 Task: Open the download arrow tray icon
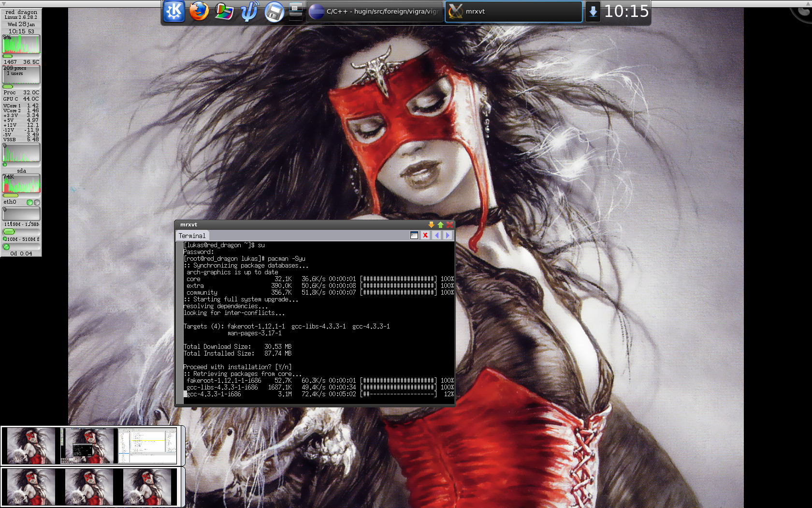[x=593, y=12]
